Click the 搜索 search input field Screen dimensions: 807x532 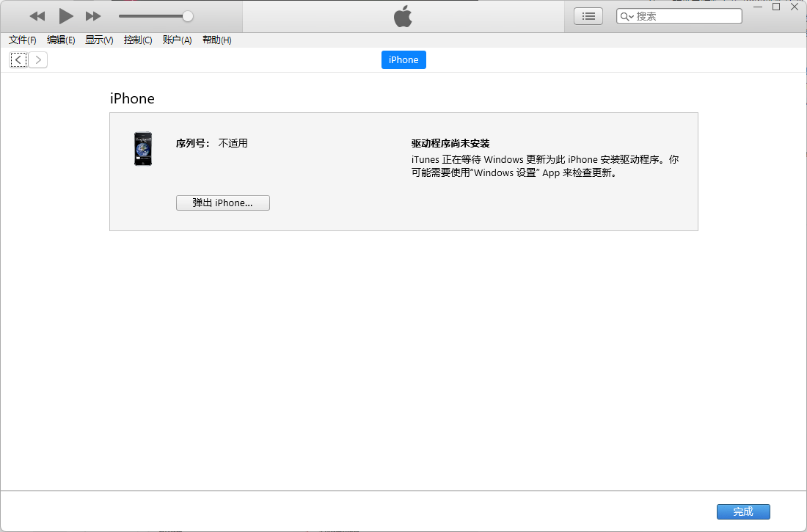coord(686,16)
